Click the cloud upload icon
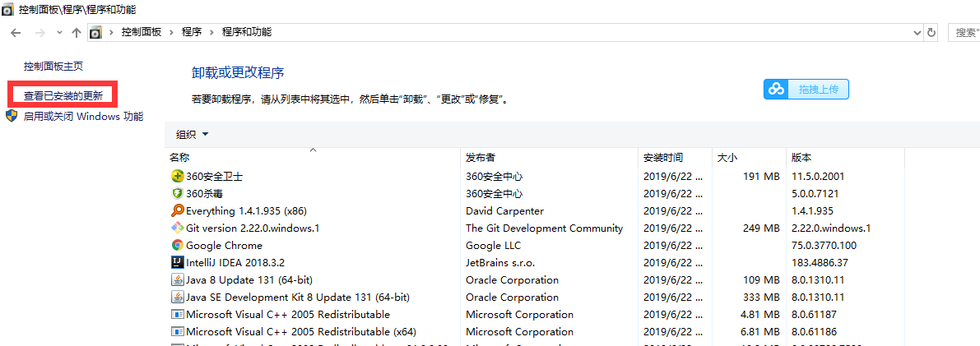Viewport: 980px width, 346px height. (776, 90)
